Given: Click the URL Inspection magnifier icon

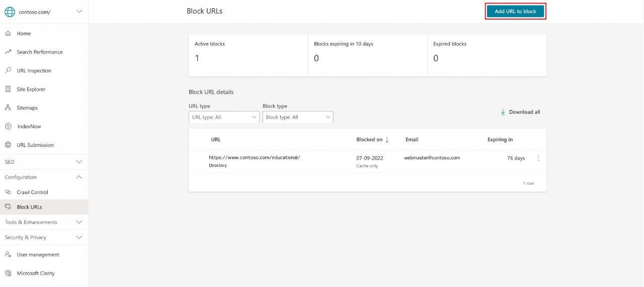Looking at the screenshot, I should tap(8, 71).
